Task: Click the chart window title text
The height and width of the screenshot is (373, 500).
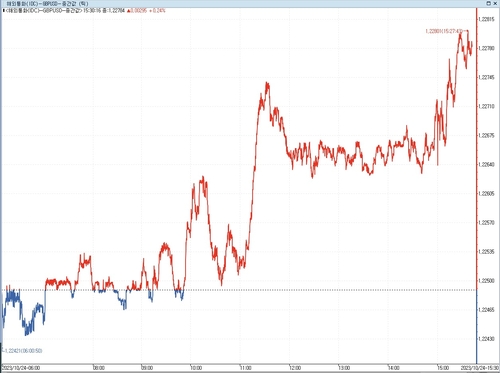Action: point(47,4)
